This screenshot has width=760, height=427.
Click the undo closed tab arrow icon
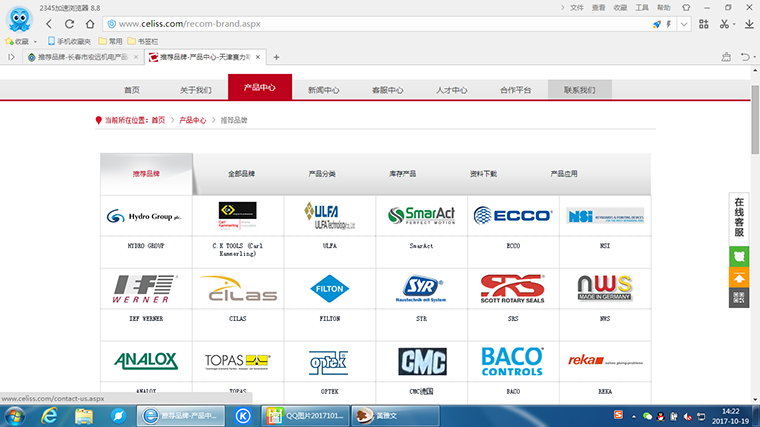pos(745,57)
